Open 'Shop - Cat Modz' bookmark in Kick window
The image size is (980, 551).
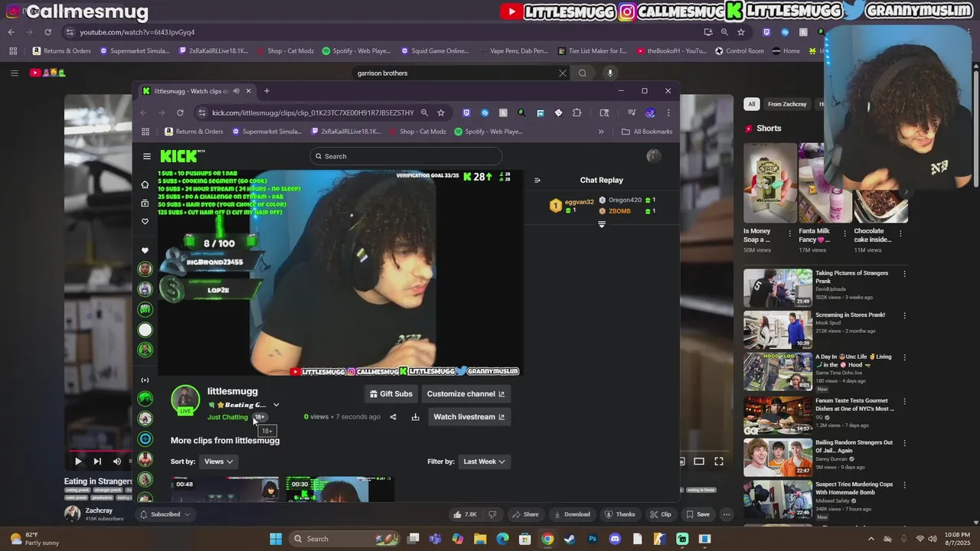418,132
